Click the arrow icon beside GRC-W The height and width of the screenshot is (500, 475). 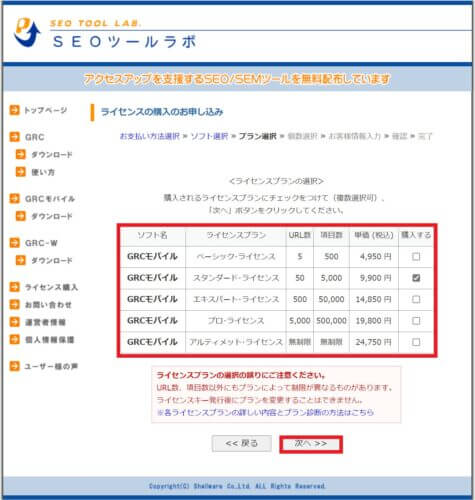(x=14, y=243)
